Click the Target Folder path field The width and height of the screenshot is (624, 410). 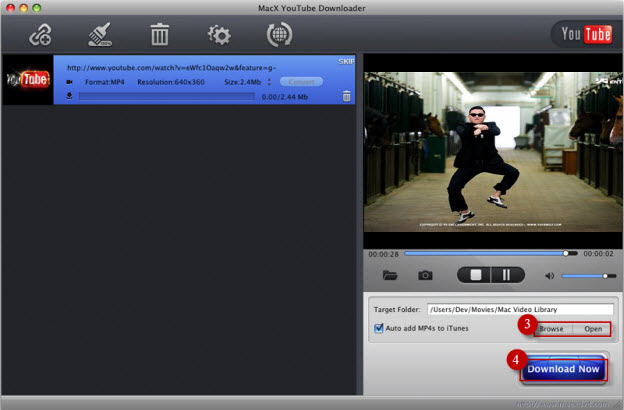(520, 309)
